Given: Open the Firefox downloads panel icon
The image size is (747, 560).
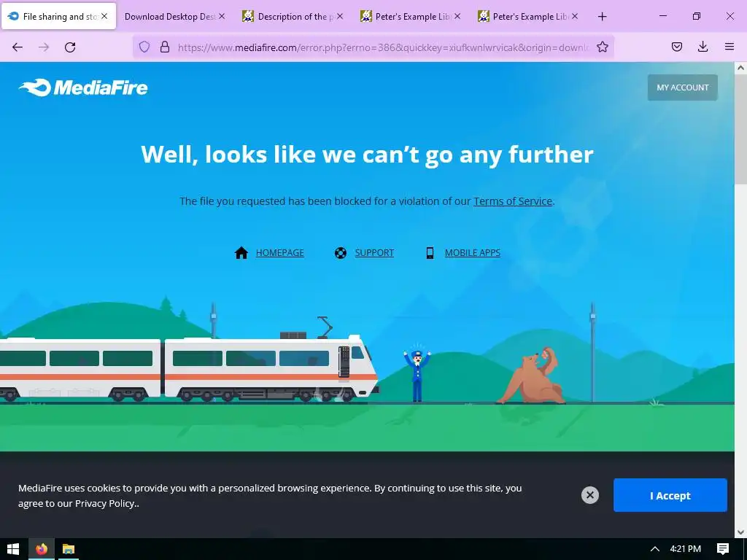Looking at the screenshot, I should click(703, 47).
